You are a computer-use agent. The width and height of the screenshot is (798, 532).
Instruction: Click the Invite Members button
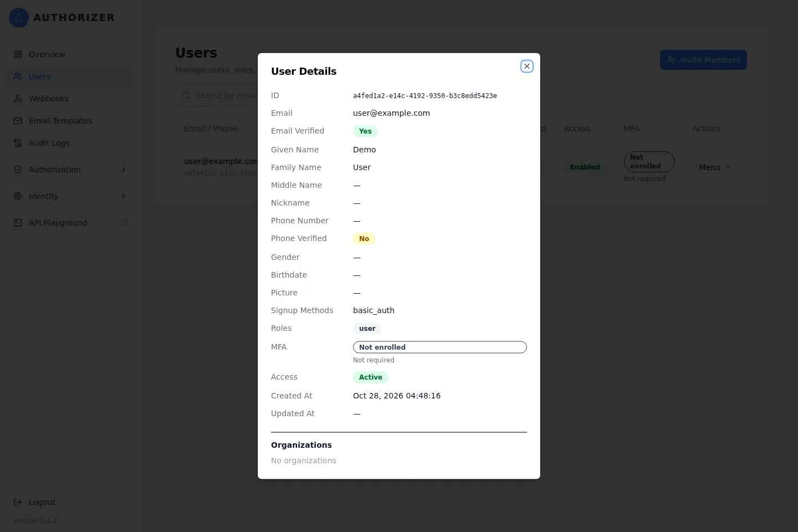[703, 60]
